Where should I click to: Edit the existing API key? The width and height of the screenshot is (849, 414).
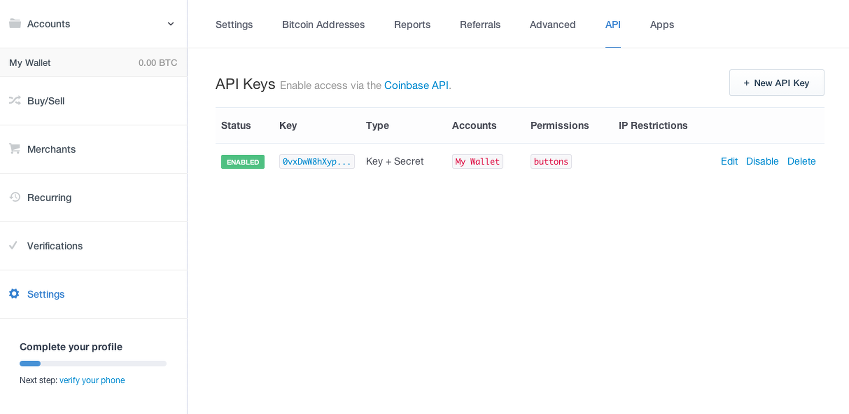[x=729, y=162]
